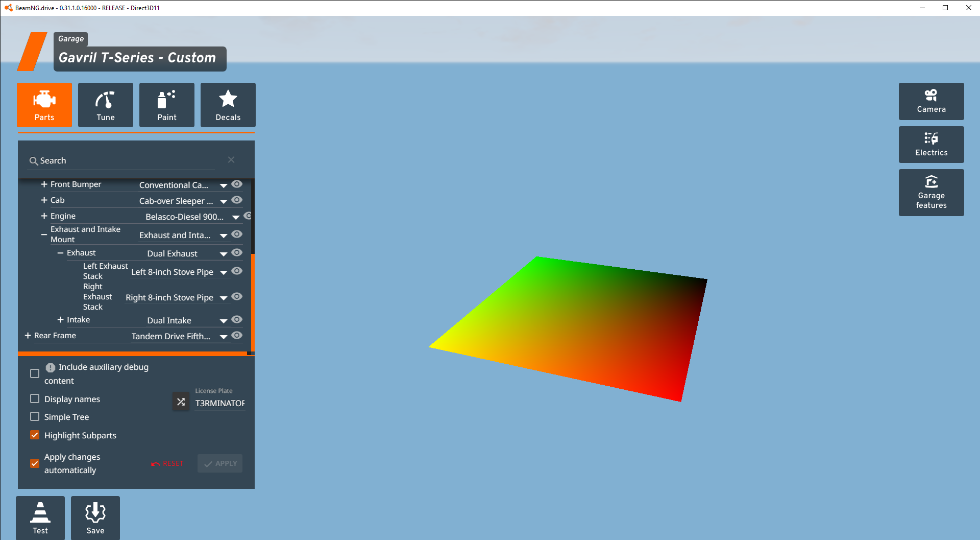Select the Right Exhaust Stack label
This screenshot has width=980, height=540.
point(97,297)
